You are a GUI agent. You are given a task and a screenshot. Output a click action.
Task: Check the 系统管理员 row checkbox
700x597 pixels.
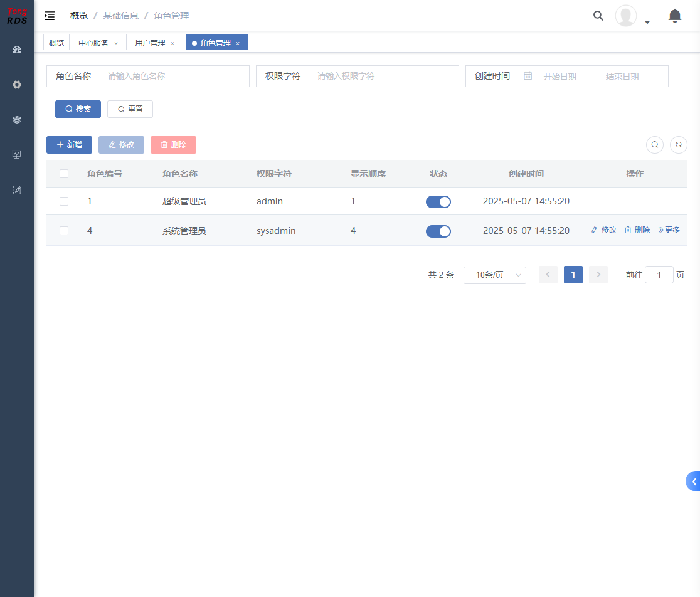(64, 231)
